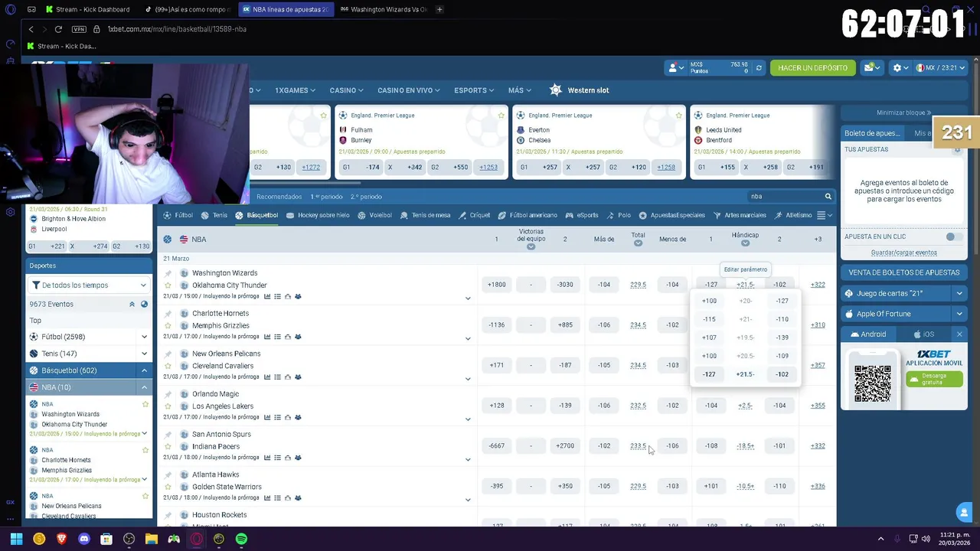Viewport: 980px width, 551px height.
Task: Open Western slot promotion
Action: (x=580, y=90)
